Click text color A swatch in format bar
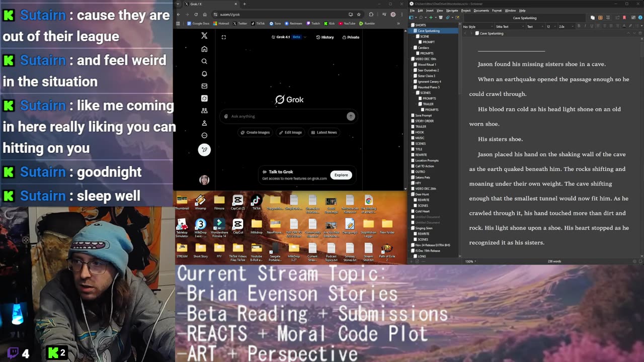Screen dimensions: 644x362 (x=624, y=26)
